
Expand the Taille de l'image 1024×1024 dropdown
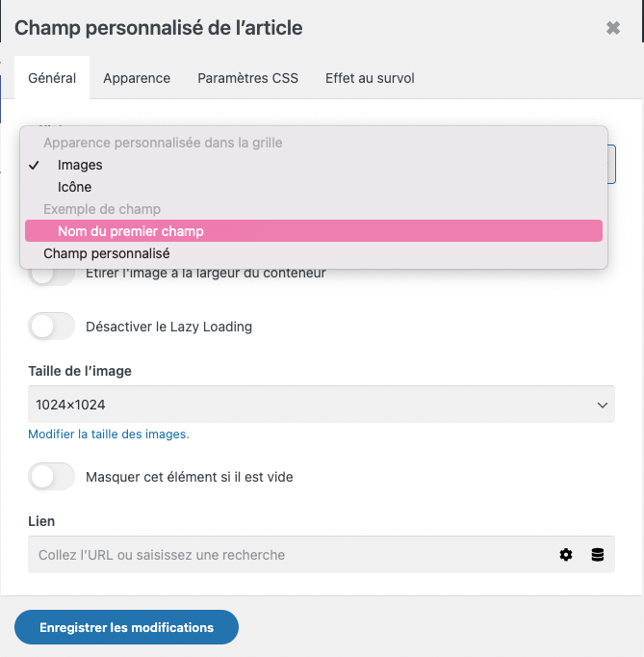point(321,405)
